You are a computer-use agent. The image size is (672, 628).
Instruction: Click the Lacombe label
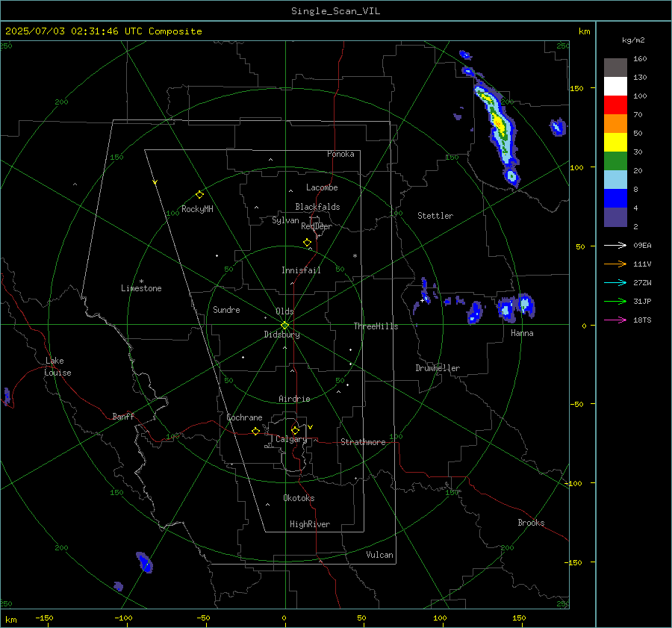point(322,187)
